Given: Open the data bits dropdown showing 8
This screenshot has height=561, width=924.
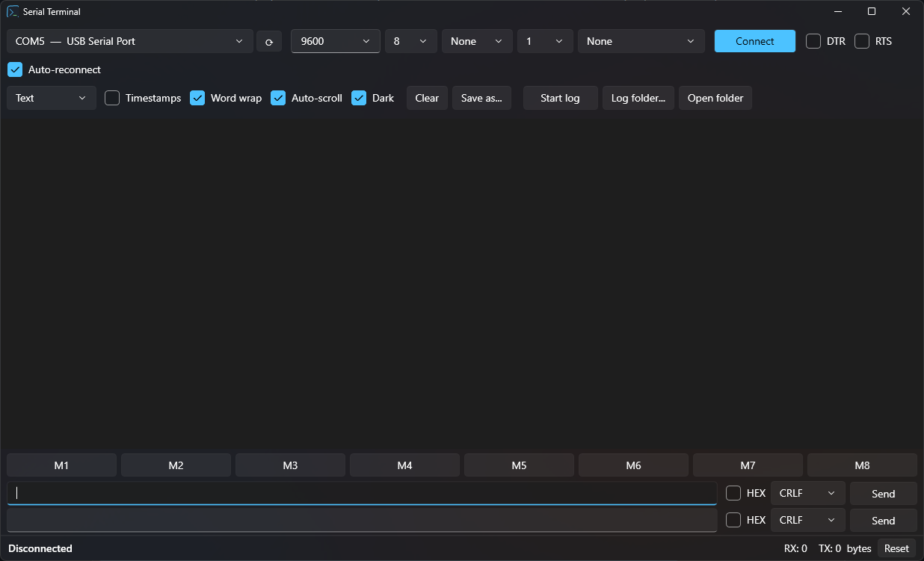Looking at the screenshot, I should click(x=411, y=41).
